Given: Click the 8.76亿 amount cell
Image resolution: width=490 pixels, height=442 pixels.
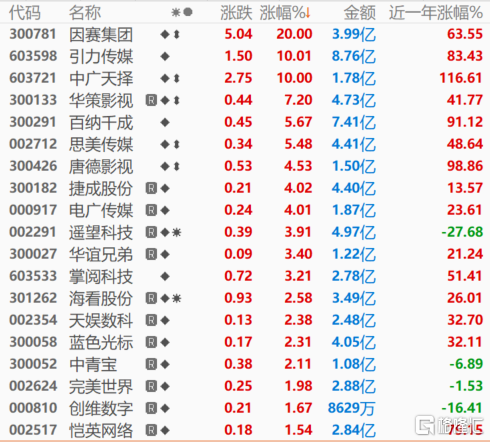Looking at the screenshot, I should point(354,56).
